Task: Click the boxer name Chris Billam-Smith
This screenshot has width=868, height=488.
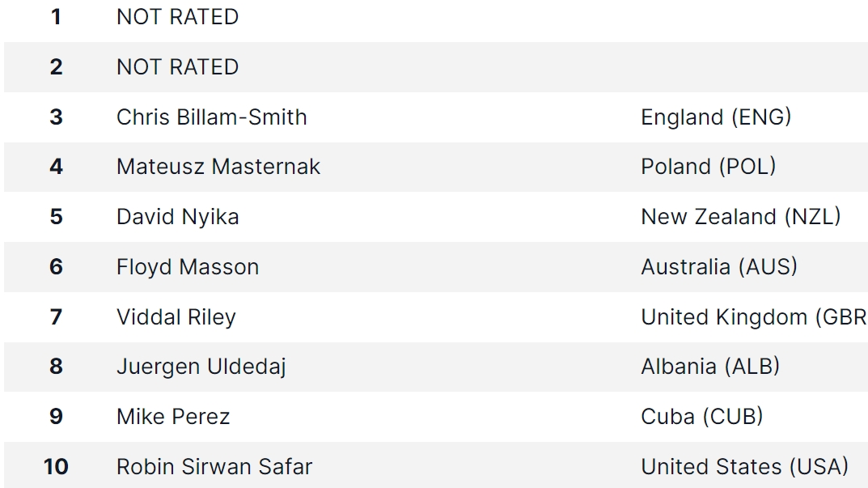Action: click(x=212, y=117)
